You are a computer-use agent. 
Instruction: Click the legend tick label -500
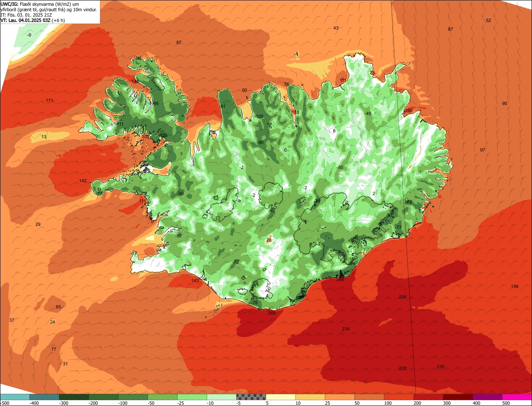pos(5,403)
